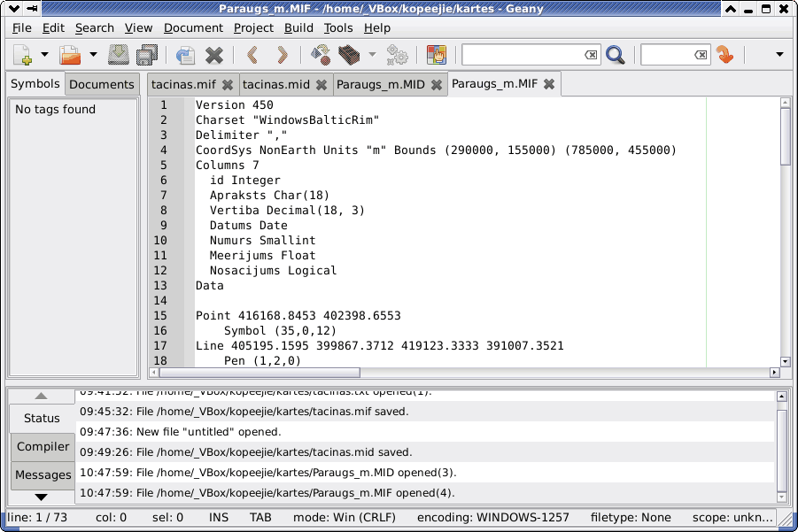This screenshot has height=532, width=798.
Task: Open the new file template dropdown arrow
Action: tap(44, 54)
